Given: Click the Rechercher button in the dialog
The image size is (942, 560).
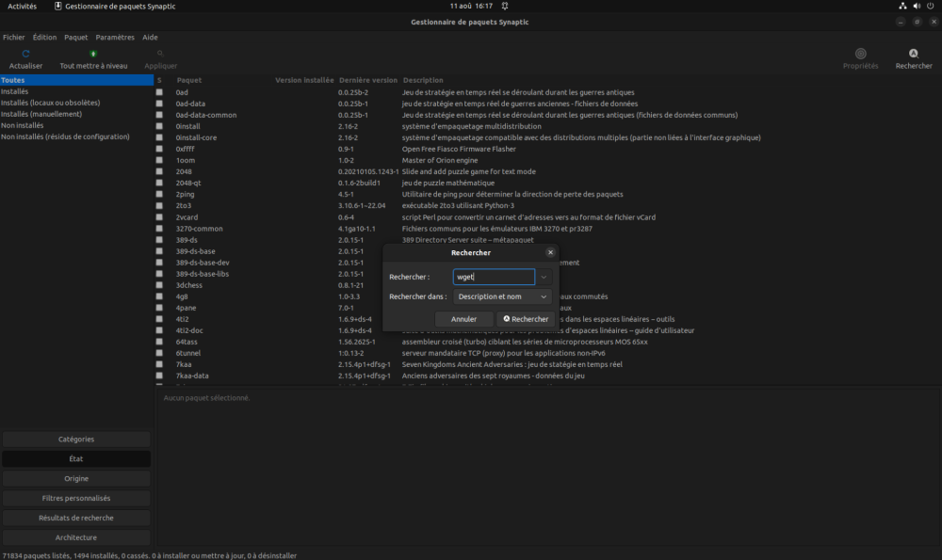Looking at the screenshot, I should [x=525, y=319].
